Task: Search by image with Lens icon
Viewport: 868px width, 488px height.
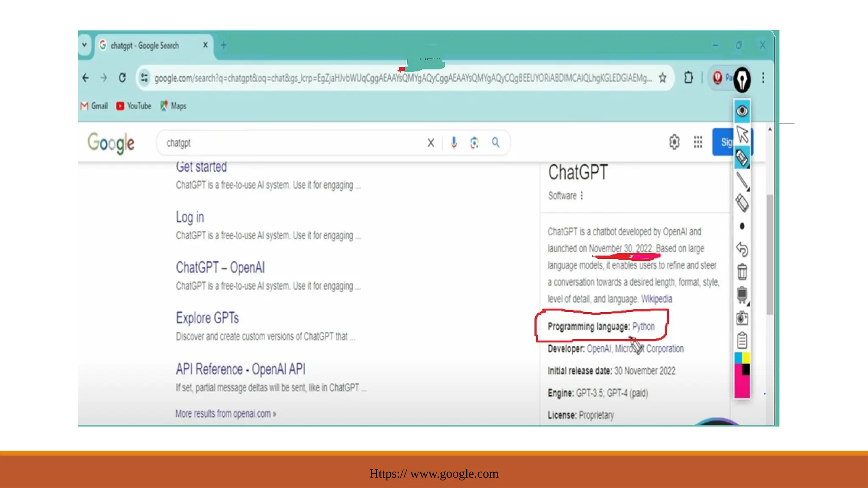Action: pyautogui.click(x=474, y=143)
